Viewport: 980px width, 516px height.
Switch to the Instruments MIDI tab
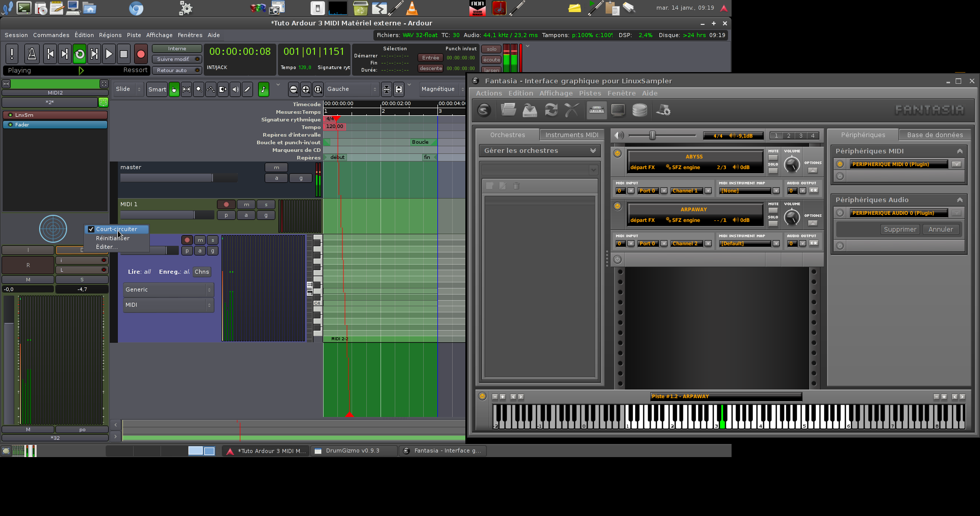tap(572, 135)
